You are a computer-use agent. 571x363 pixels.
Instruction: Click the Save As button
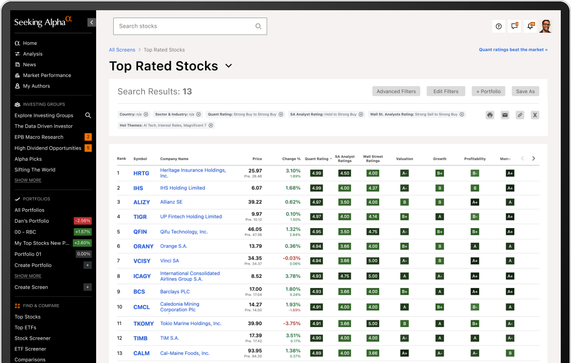pyautogui.click(x=525, y=91)
